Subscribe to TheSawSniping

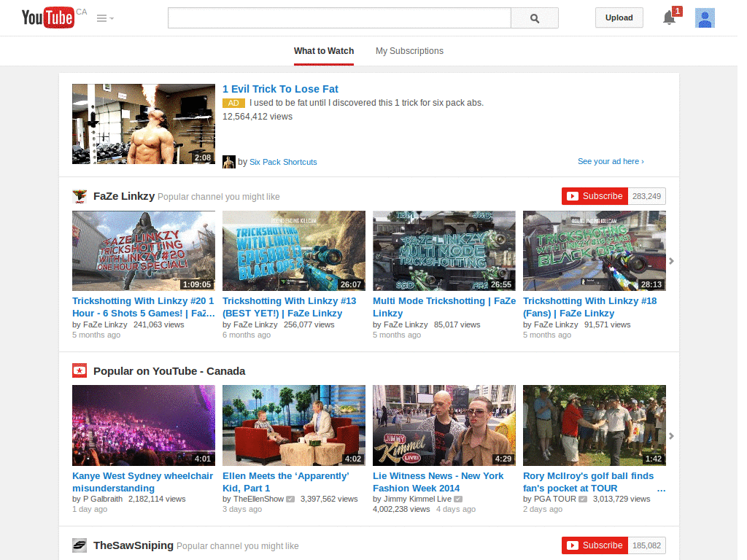(595, 545)
